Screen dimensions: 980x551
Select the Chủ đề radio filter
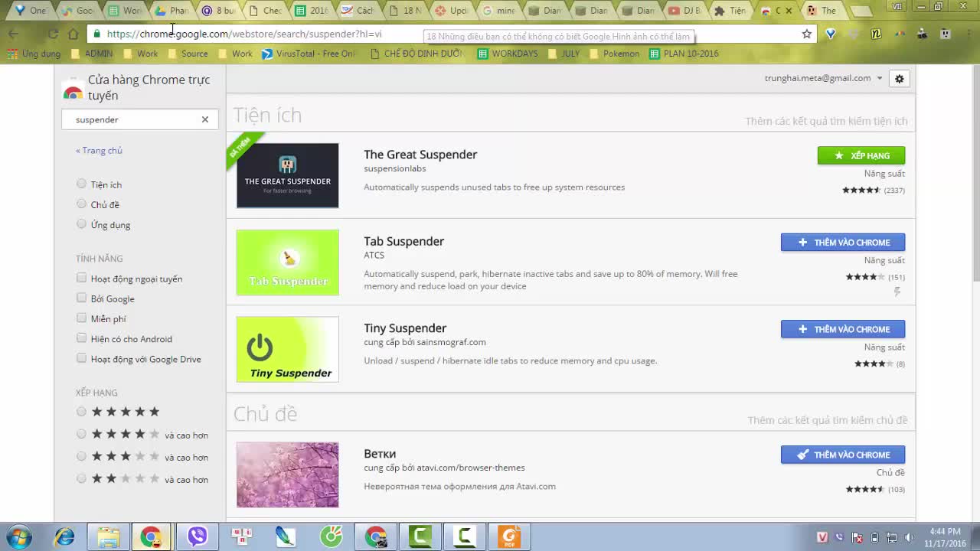[x=81, y=204]
